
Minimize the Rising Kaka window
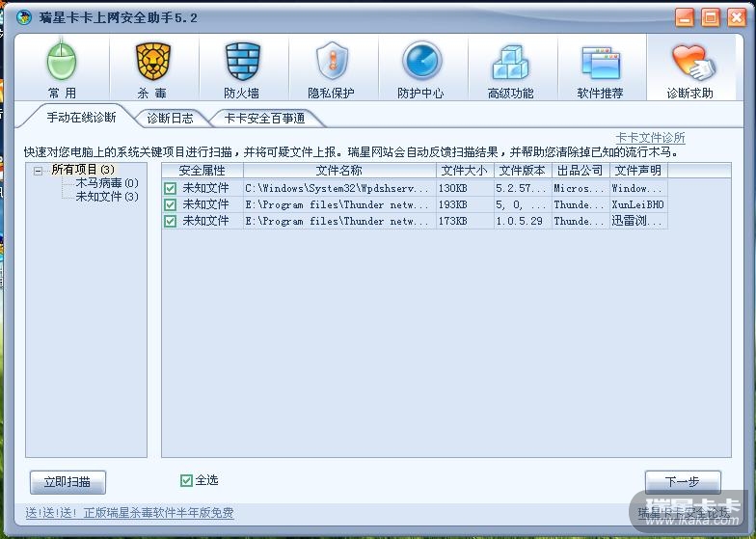(685, 18)
